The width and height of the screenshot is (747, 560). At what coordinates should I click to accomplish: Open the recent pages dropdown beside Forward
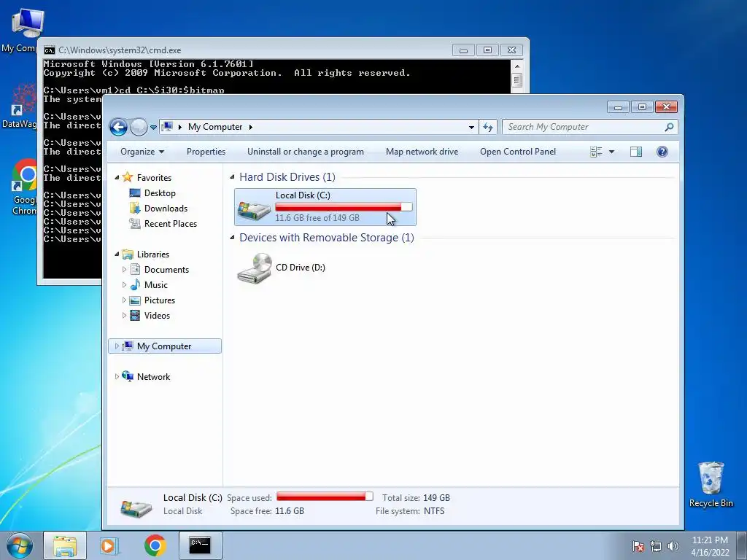pos(153,127)
